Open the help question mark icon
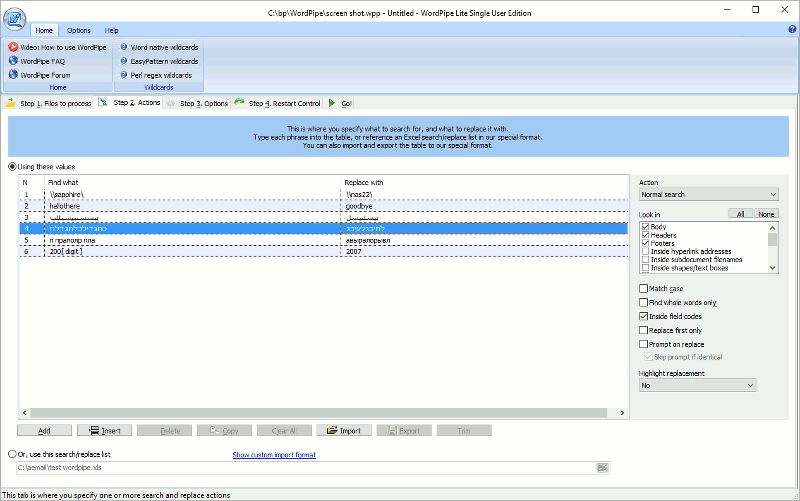 (792, 30)
